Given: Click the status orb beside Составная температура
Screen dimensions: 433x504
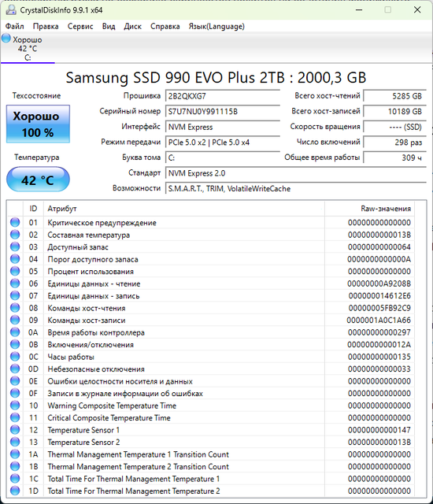Looking at the screenshot, I should [x=15, y=235].
